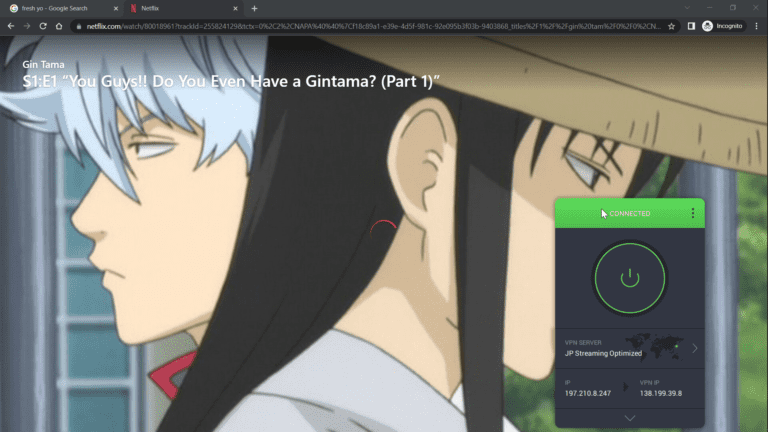The width and height of the screenshot is (768, 432).
Task: Click the site lock icon in address bar
Action: coord(77,25)
